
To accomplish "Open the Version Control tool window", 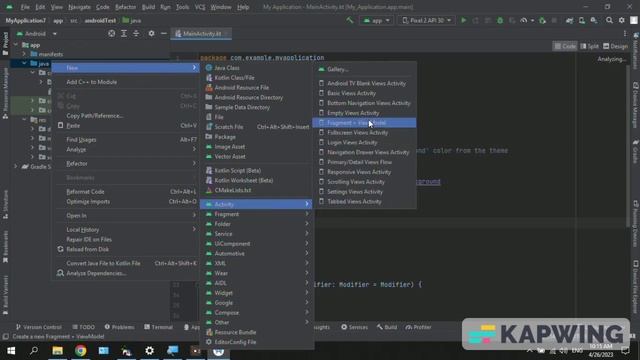I will [39, 327].
